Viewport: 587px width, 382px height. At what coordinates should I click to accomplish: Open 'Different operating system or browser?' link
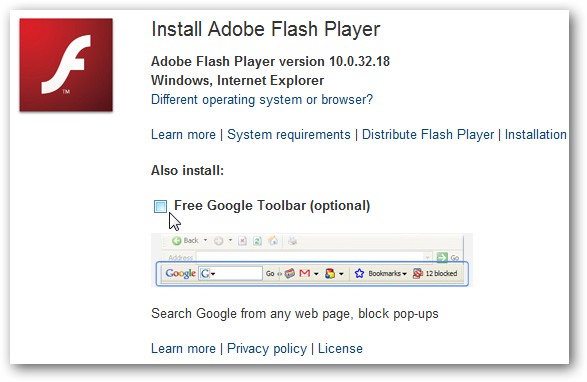tap(262, 100)
